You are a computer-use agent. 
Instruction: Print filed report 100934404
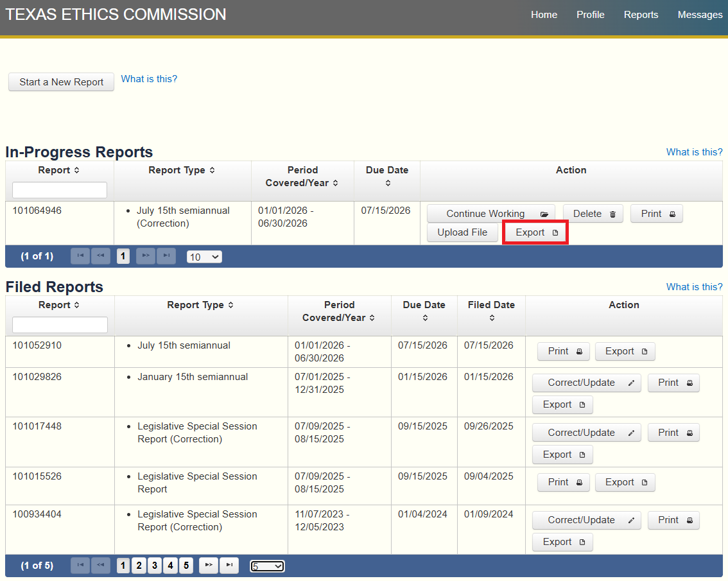click(x=673, y=520)
